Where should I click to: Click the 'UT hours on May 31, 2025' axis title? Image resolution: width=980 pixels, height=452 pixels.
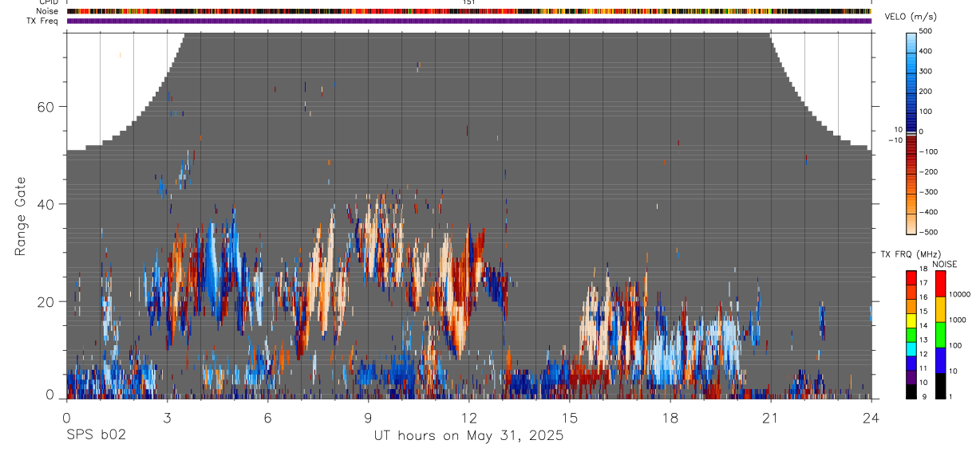tap(468, 436)
